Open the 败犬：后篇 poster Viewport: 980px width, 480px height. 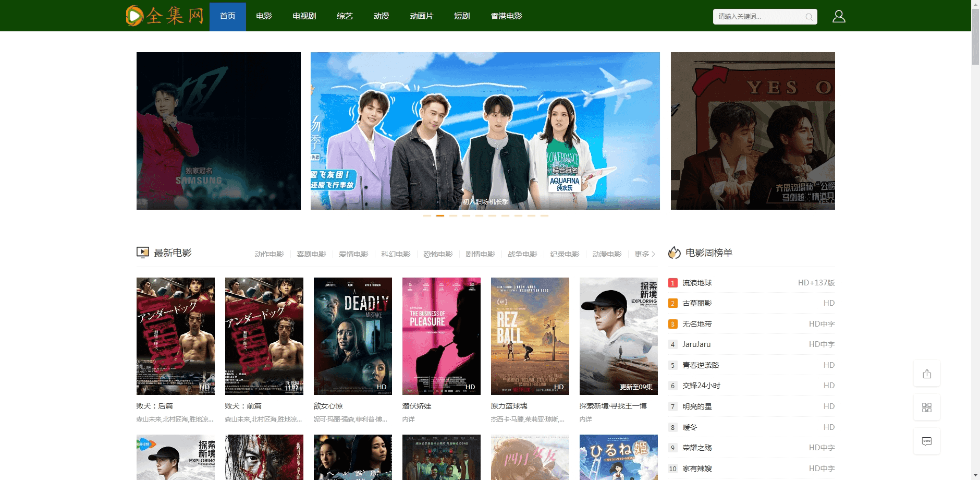click(176, 336)
